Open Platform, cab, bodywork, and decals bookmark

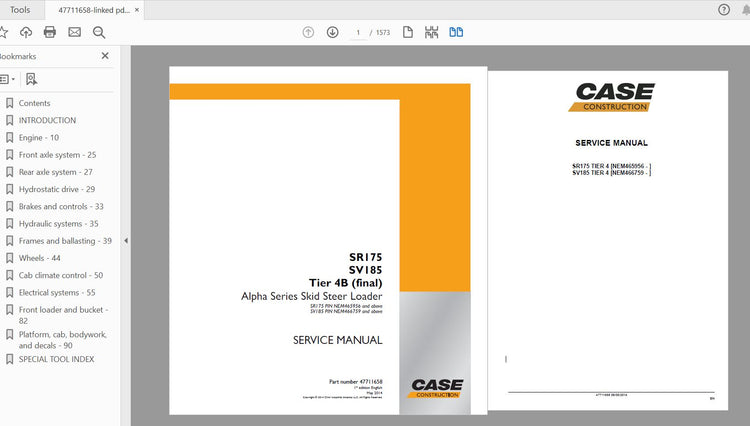coord(63,339)
